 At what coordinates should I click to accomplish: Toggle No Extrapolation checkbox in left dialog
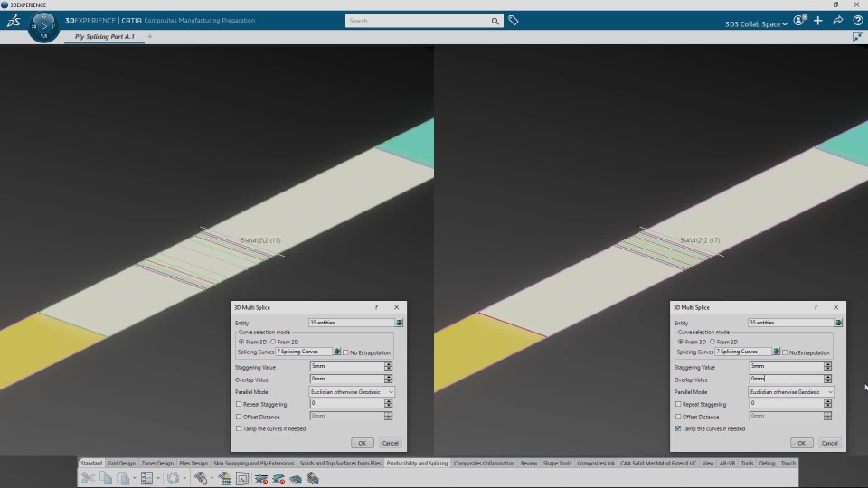(x=346, y=352)
